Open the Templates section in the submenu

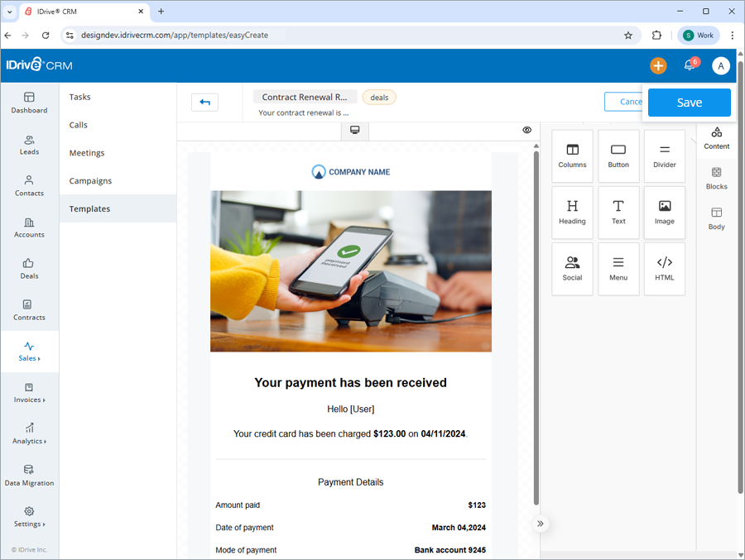89,208
